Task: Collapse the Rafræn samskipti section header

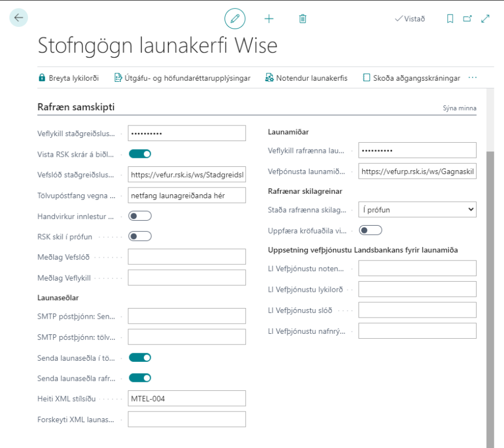Action: (76, 106)
